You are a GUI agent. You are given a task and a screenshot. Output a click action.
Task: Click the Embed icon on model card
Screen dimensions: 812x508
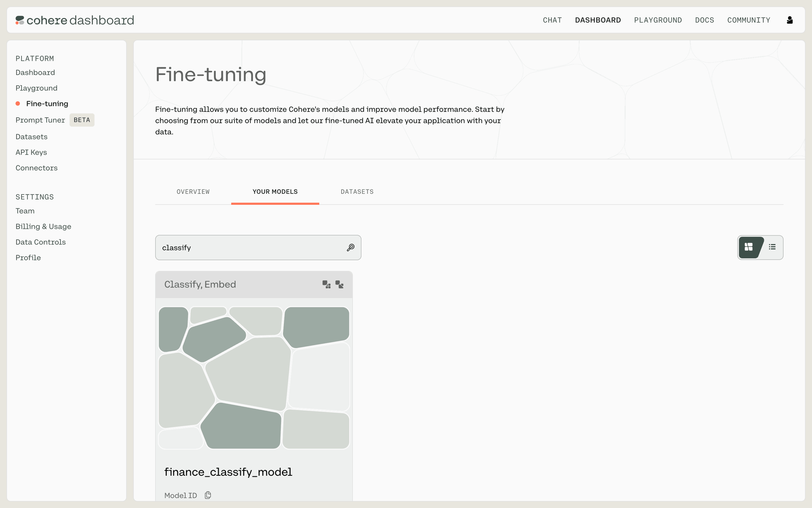point(340,284)
